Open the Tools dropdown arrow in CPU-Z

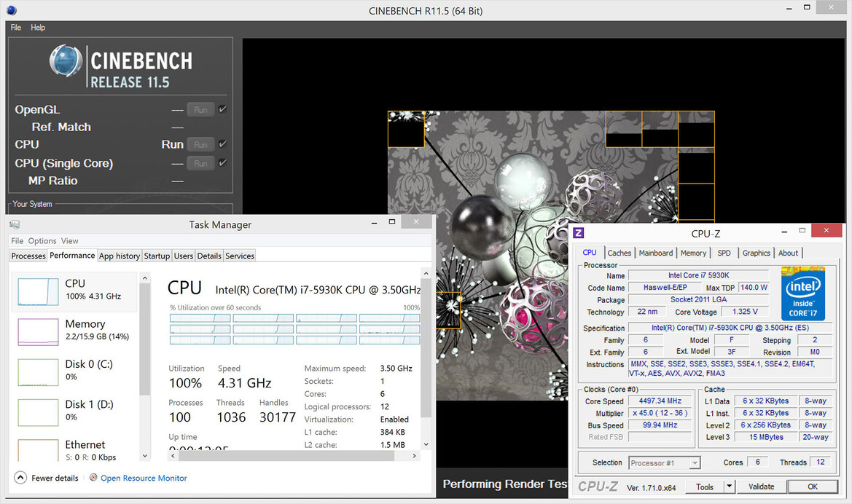pyautogui.click(x=730, y=487)
